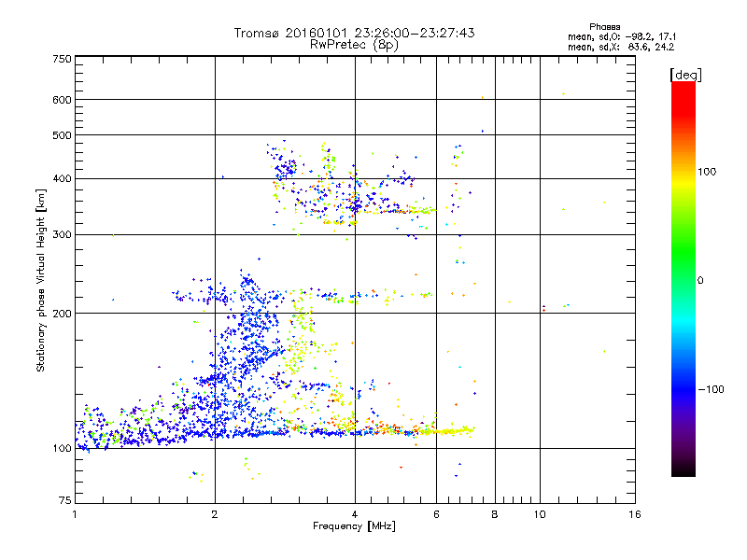Click the x-axis label '4'

point(355,514)
